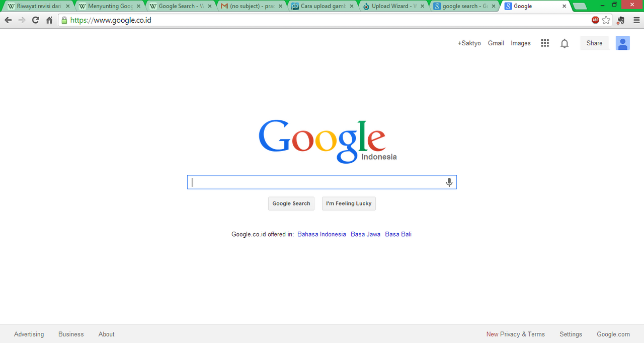This screenshot has height=343, width=644.
Task: Close the Google Search Wikipedia tab
Action: [210, 7]
